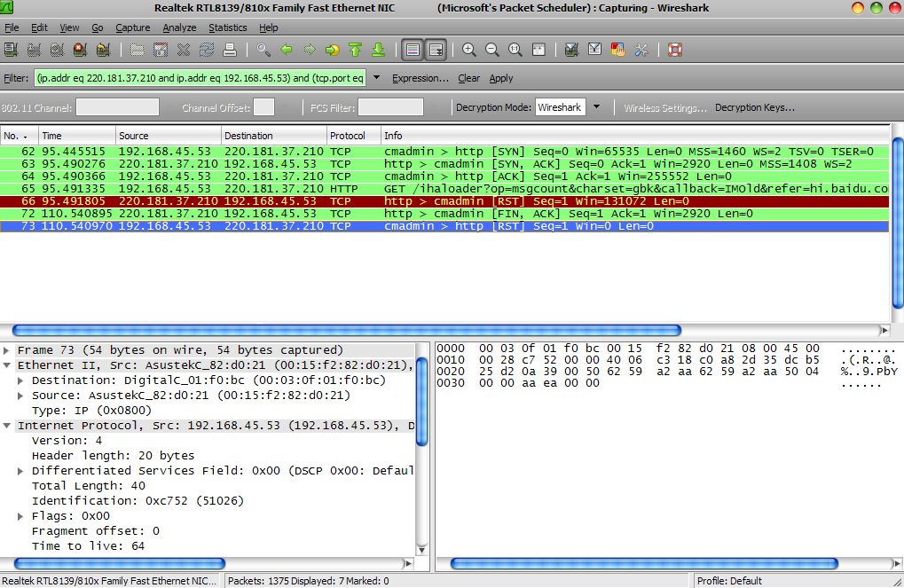Select 'Time to live: 64' line

click(88, 546)
